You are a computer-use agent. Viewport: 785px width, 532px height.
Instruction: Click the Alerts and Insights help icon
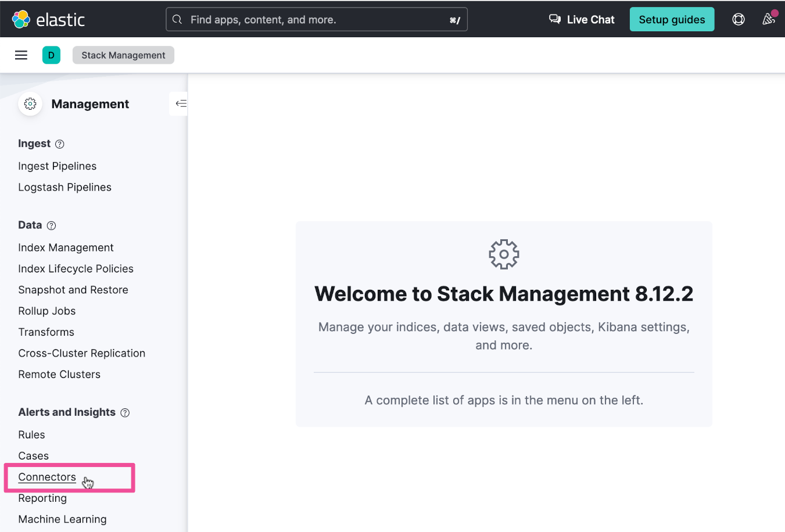pyautogui.click(x=125, y=413)
